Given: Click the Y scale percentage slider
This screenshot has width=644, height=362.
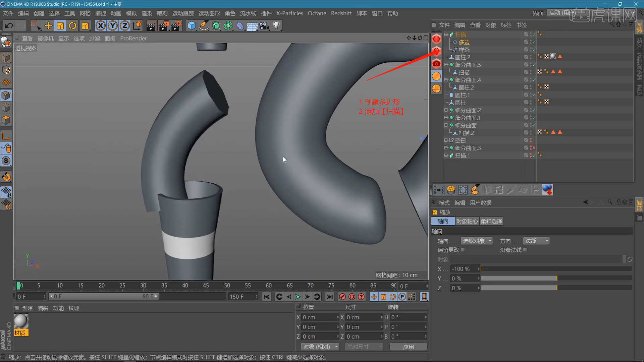Looking at the screenshot, I should coord(556,279).
